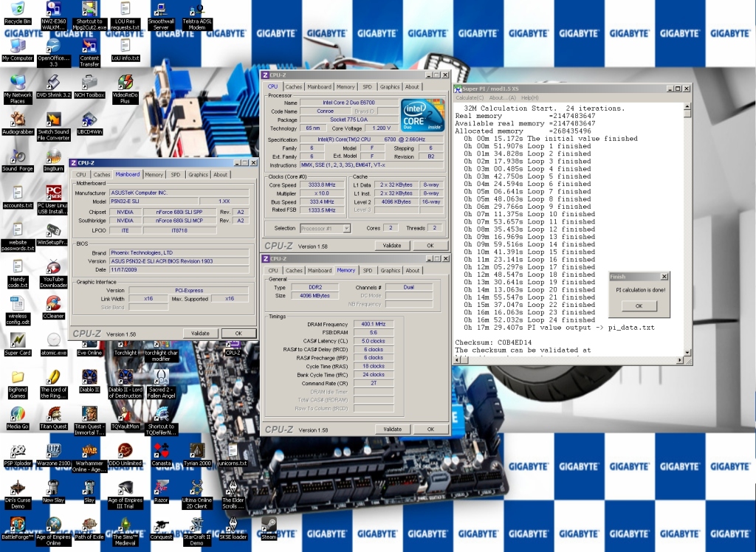The image size is (756, 552).
Task: Launch the DDO Unlimited icon
Action: 126,455
